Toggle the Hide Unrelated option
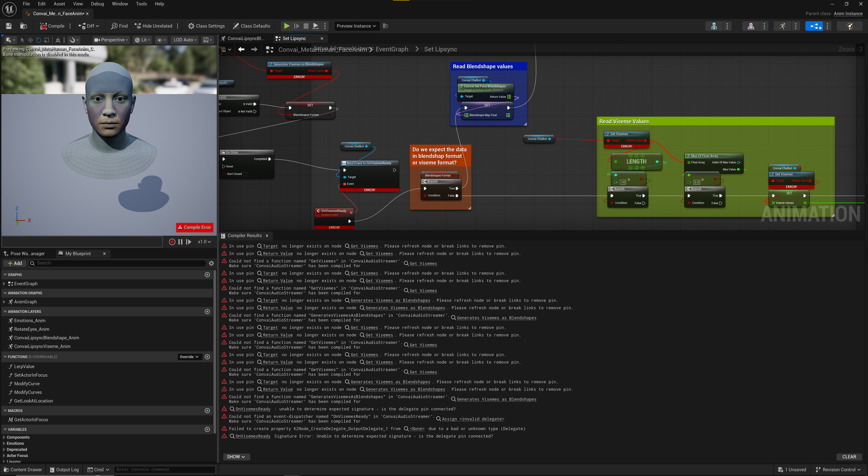 (153, 26)
